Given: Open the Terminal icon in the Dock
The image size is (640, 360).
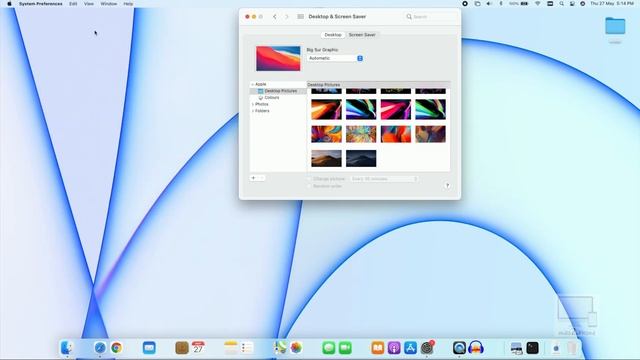Looking at the screenshot, I should click(532, 348).
